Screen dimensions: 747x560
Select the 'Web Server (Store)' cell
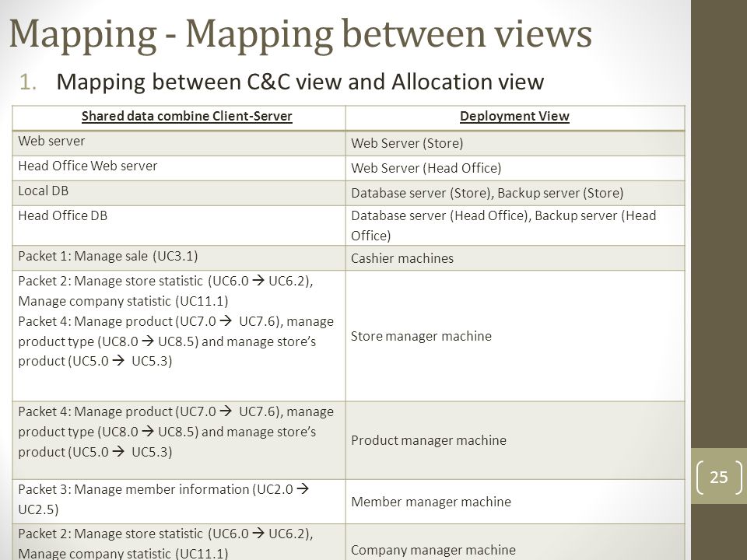(515, 143)
